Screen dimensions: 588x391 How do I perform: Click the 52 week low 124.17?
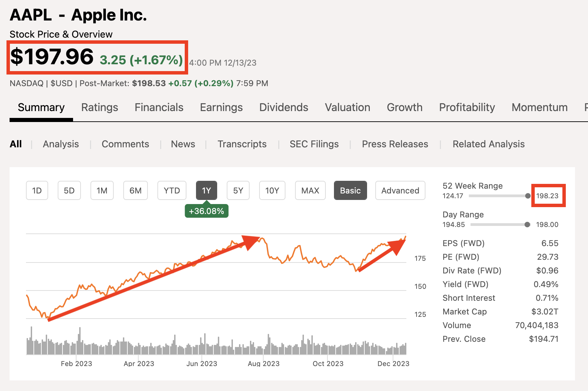(453, 196)
